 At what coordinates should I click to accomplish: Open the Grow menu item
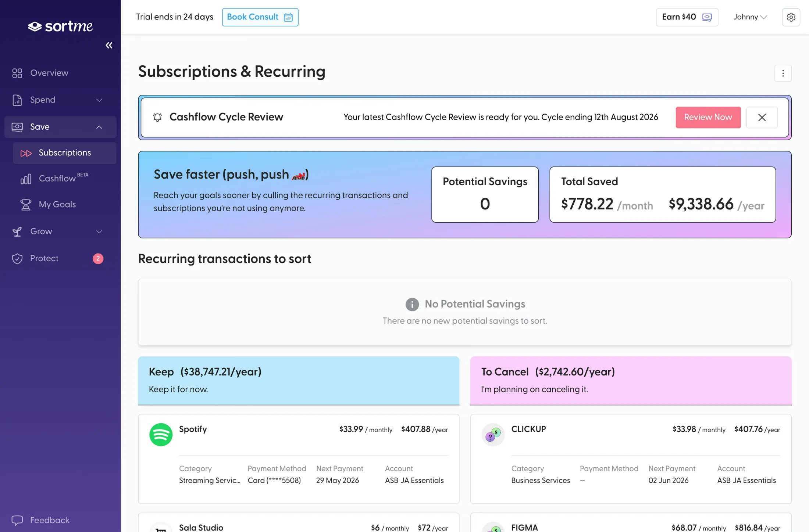[60, 231]
